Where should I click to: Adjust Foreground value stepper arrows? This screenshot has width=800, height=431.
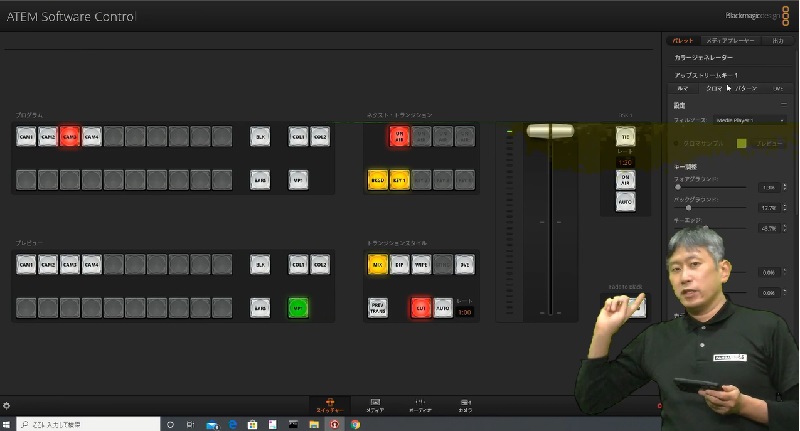click(785, 187)
